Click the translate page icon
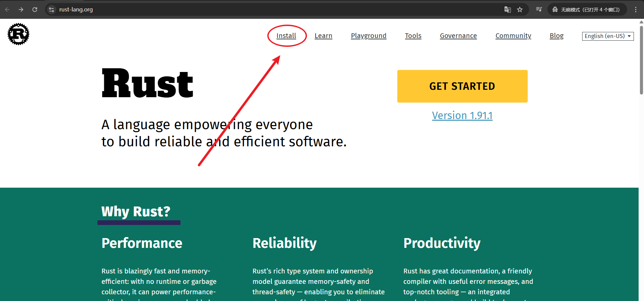 (508, 9)
